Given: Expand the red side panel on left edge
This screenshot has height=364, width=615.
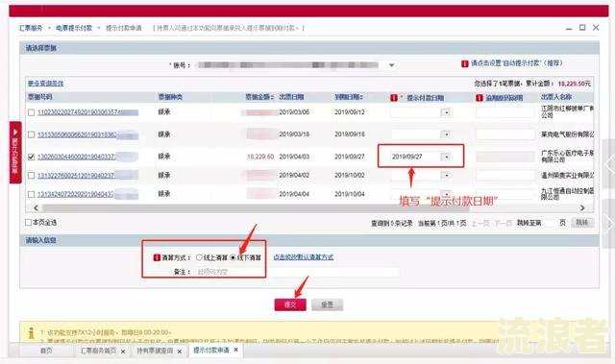Looking at the screenshot, I should click(x=15, y=152).
